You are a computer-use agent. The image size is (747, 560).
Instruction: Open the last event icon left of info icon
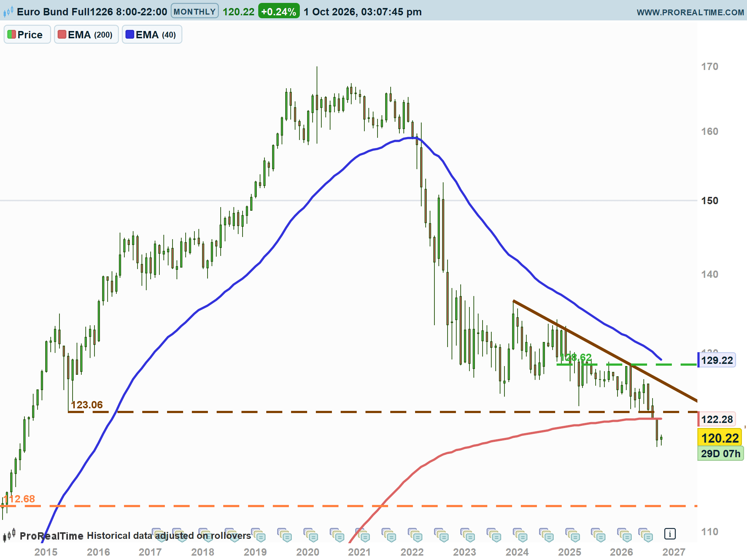tap(646, 534)
